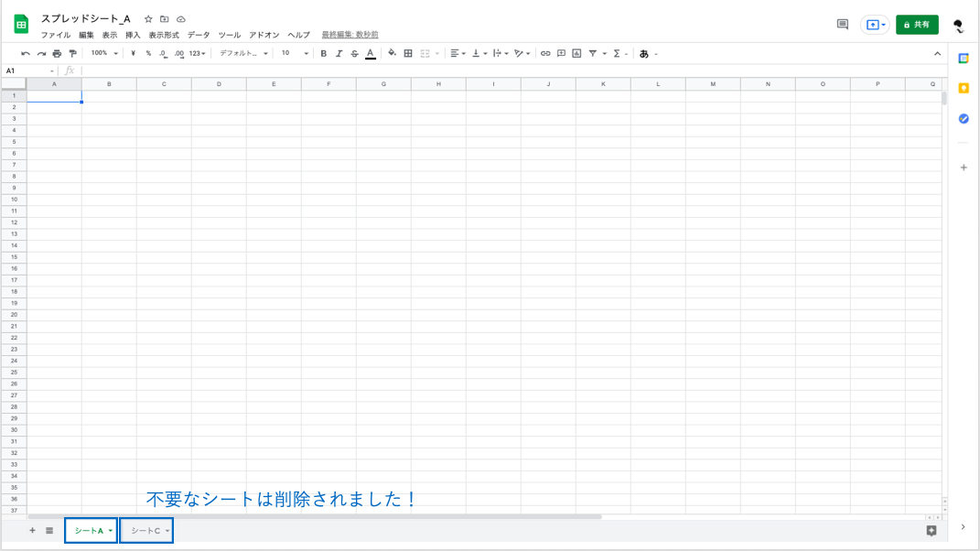Open Google Keep in the side panel
Viewport: 980px width, 551px height.
pos(963,88)
